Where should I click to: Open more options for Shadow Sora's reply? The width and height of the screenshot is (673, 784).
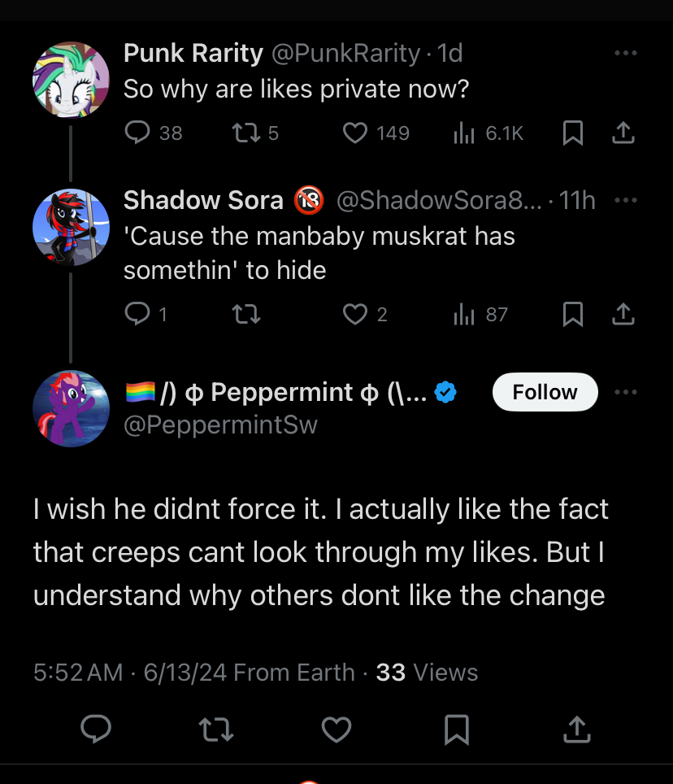click(x=625, y=200)
